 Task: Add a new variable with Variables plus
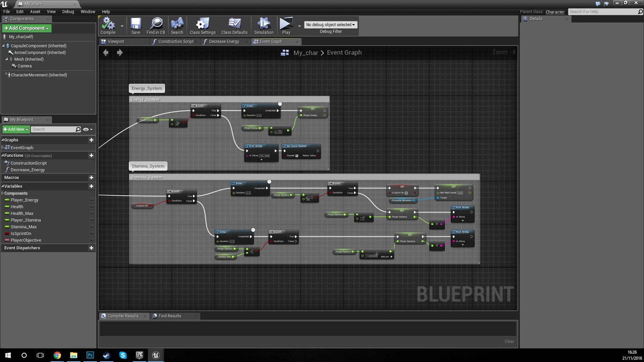[91, 186]
